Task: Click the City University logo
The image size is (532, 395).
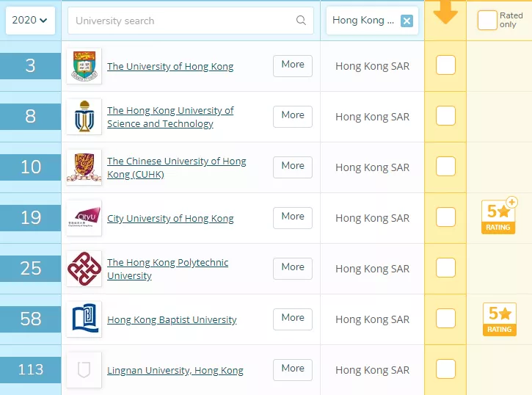Action: (x=84, y=218)
